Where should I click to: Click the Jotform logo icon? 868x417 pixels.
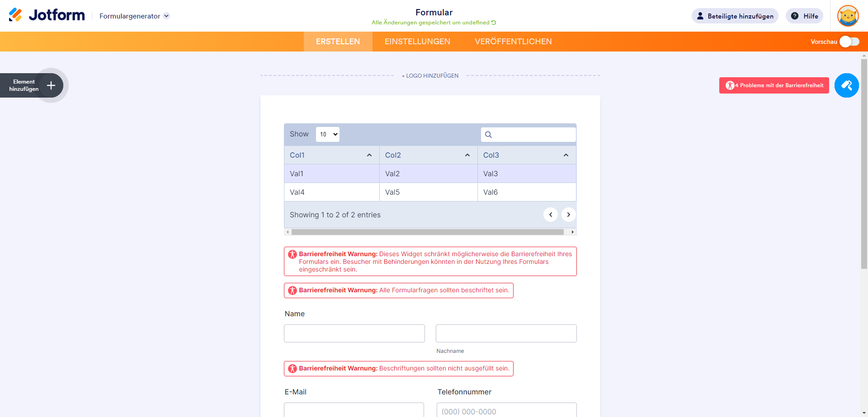(x=15, y=15)
